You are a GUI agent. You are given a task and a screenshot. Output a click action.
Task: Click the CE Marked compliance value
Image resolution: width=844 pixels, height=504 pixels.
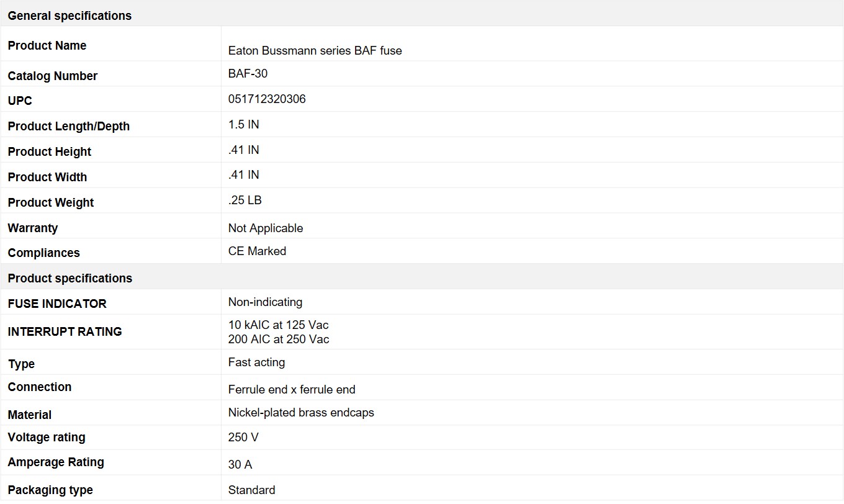(257, 251)
